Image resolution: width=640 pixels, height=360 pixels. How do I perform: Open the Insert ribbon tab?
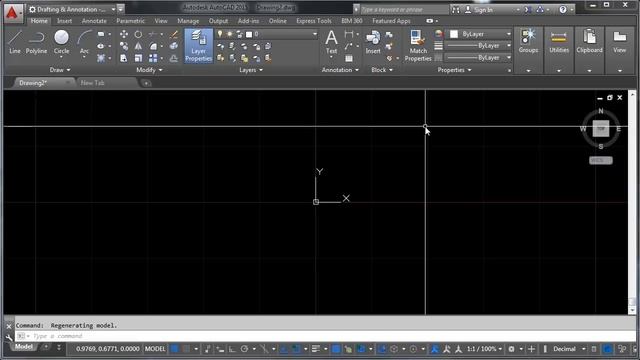(64, 21)
